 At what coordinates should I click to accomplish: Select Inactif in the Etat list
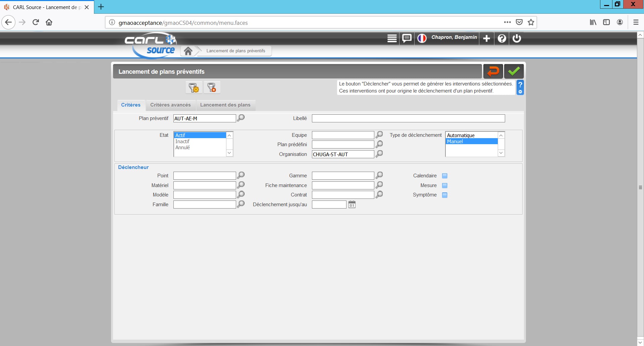(182, 141)
